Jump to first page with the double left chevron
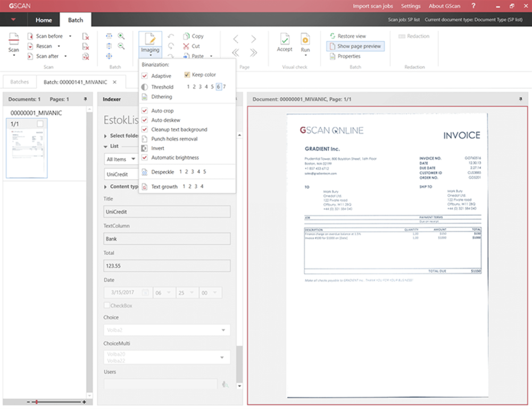This screenshot has width=532, height=409. [x=236, y=53]
